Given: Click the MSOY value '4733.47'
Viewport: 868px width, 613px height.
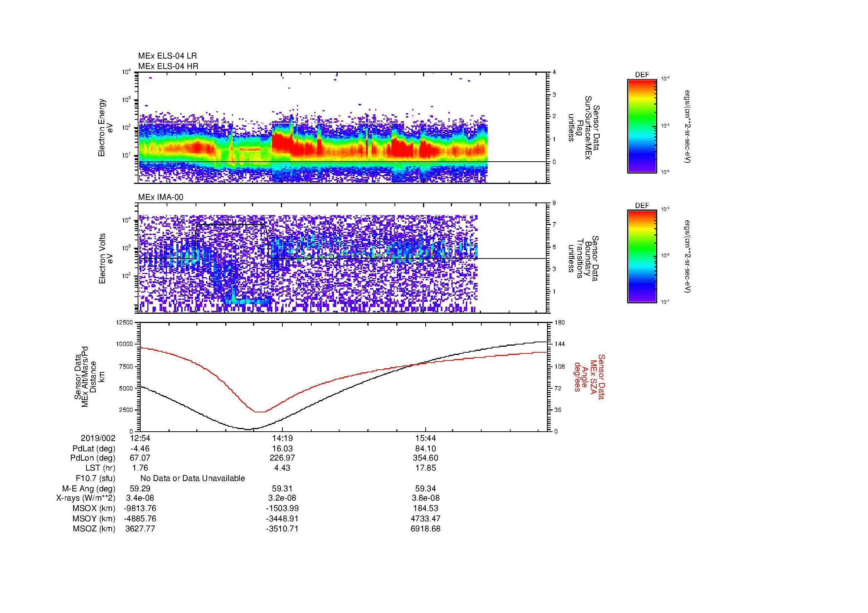Looking at the screenshot, I should coord(426,518).
